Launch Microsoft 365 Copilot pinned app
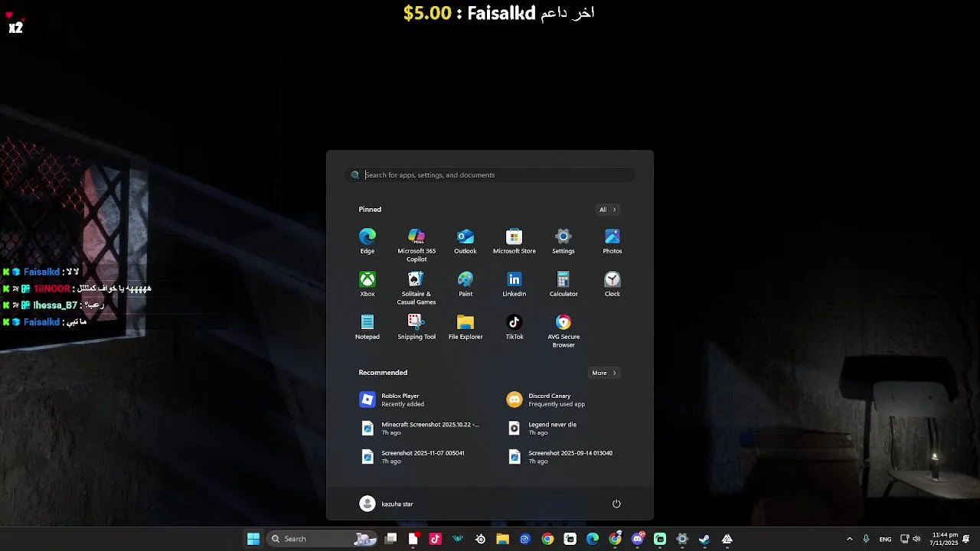Viewport: 980px width, 551px height. [416, 245]
